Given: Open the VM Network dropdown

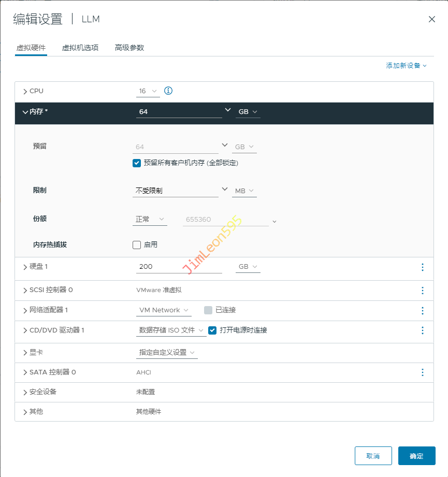Looking at the screenshot, I should tap(164, 310).
